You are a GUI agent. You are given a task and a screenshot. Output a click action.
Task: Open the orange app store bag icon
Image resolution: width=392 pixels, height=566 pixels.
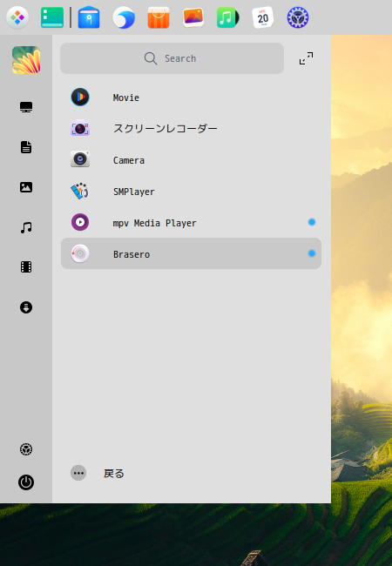159,17
